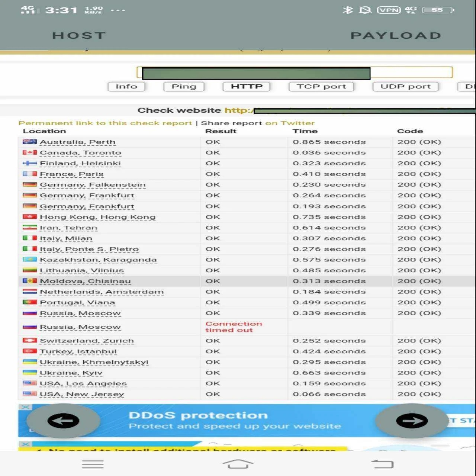This screenshot has height=476, width=476.
Task: Open France, Paris location link
Action: (x=71, y=174)
